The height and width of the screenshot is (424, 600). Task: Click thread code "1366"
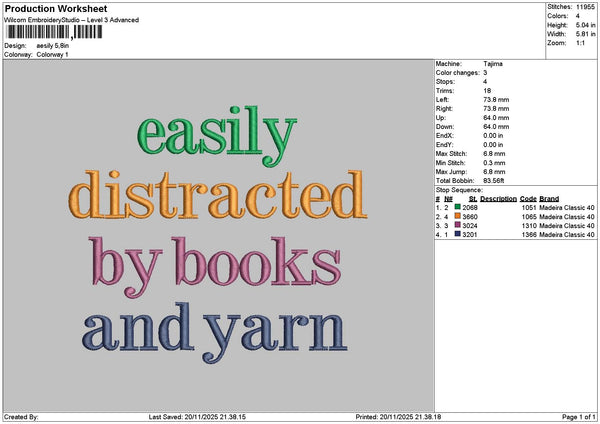[529, 235]
